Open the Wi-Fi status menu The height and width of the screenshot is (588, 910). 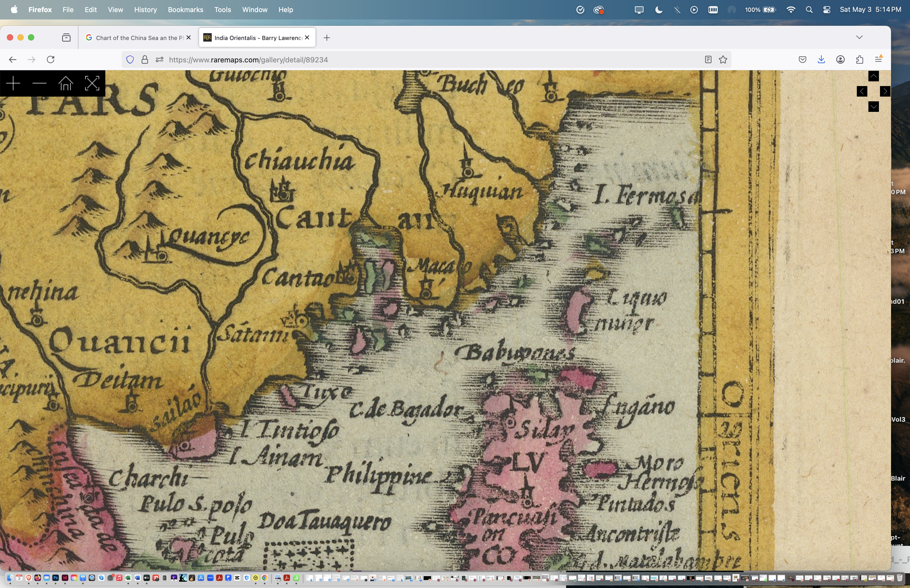pos(791,9)
